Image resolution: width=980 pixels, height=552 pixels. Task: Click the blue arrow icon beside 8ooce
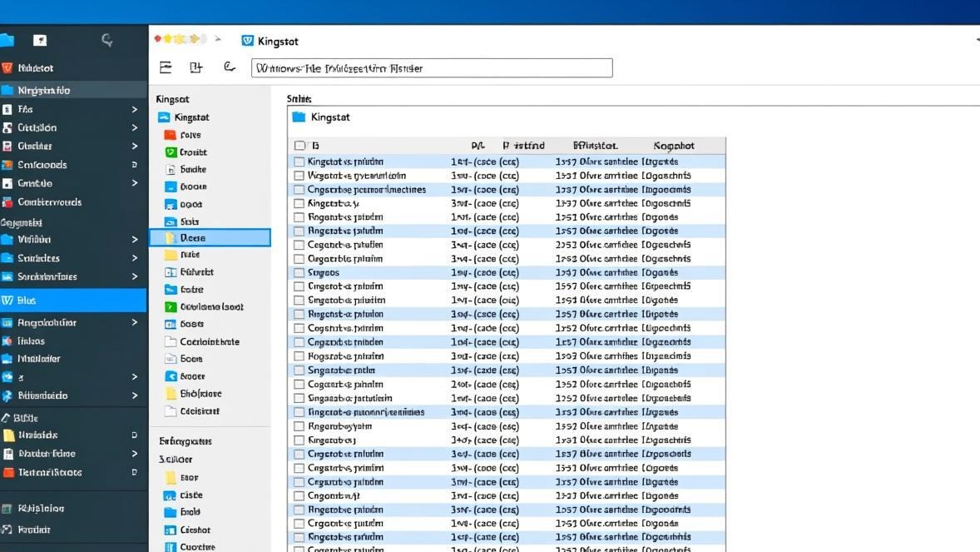point(171,376)
